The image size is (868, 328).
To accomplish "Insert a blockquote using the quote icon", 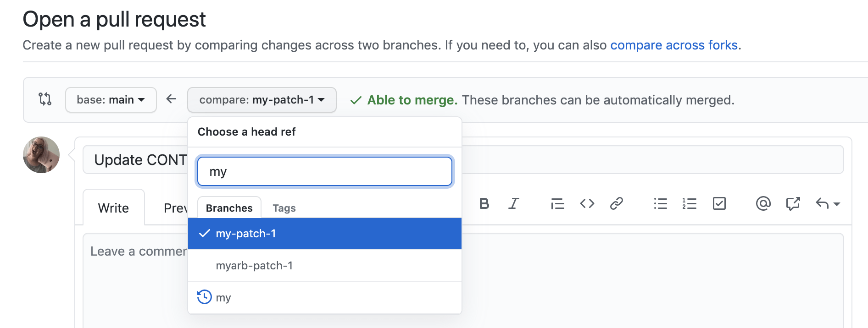I will click(557, 204).
